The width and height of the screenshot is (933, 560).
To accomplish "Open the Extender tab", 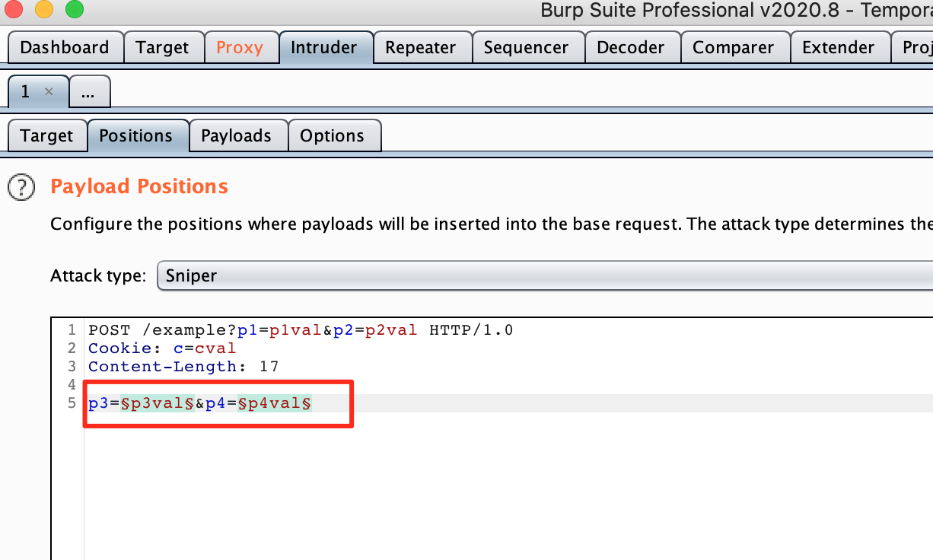I will point(839,47).
